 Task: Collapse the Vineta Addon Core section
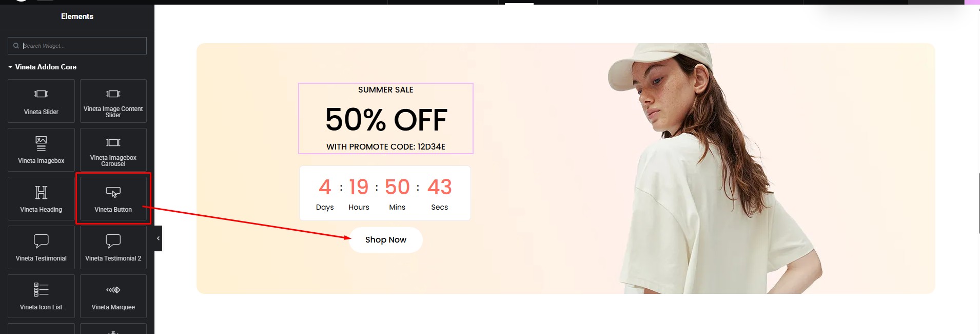coord(42,67)
